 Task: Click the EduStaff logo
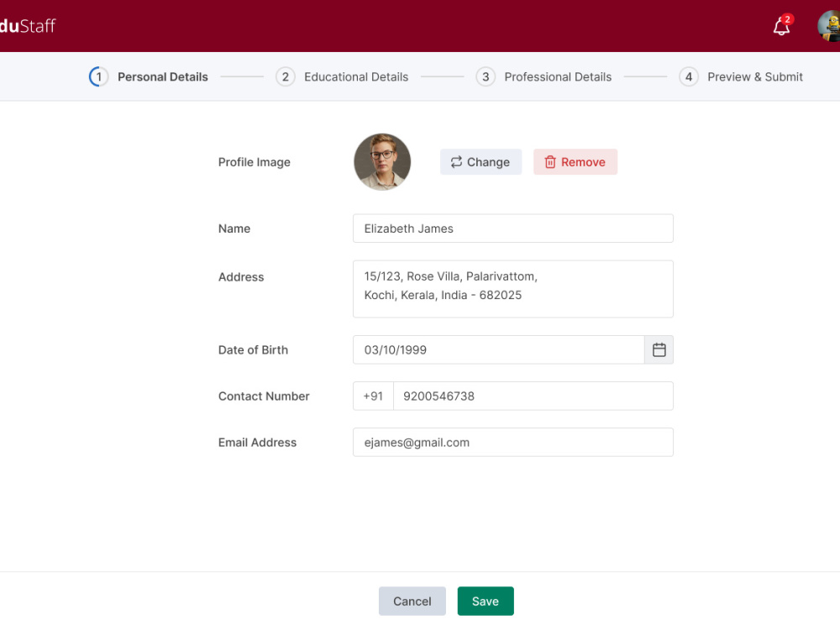click(28, 26)
